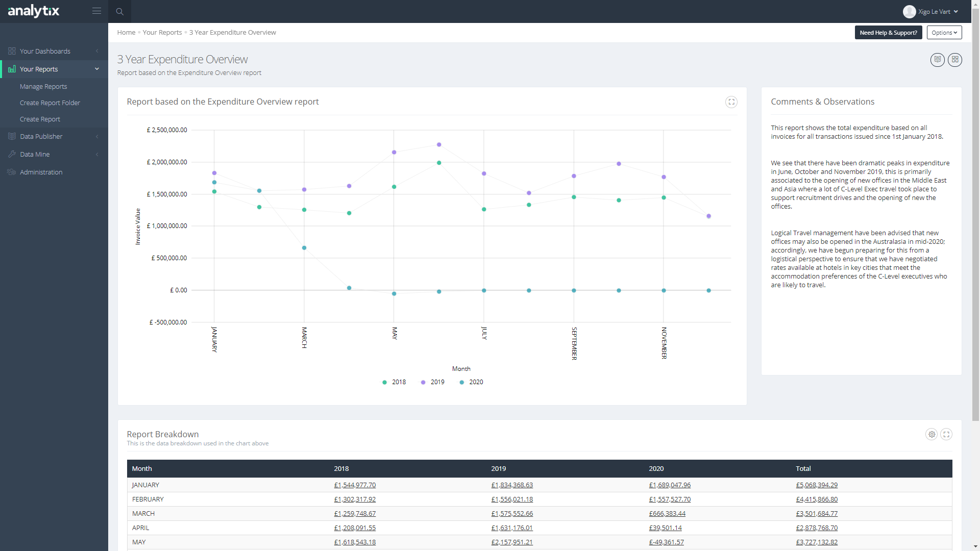Expand Your Dashboards menu chevron
This screenshot has height=551, width=980.
point(97,51)
